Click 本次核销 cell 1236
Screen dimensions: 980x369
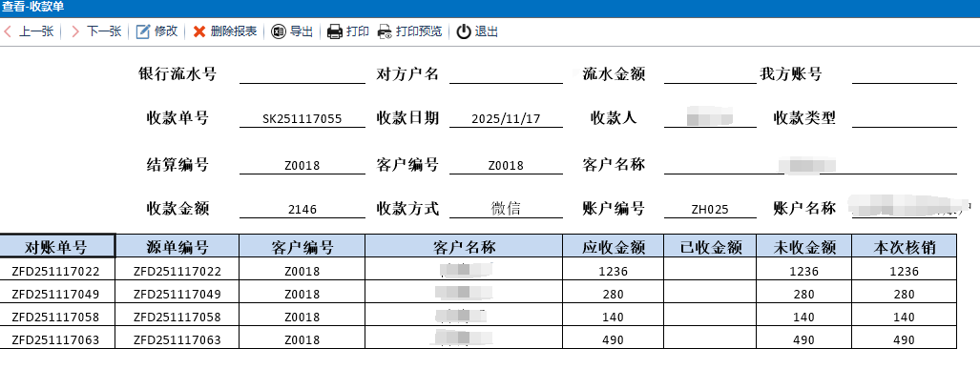click(x=905, y=269)
